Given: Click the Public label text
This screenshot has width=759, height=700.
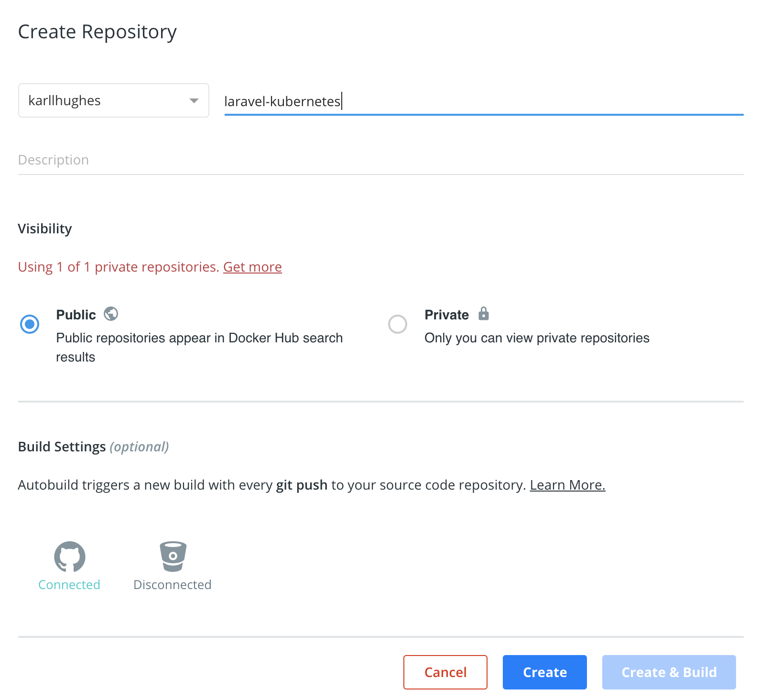Looking at the screenshot, I should click(x=76, y=315).
